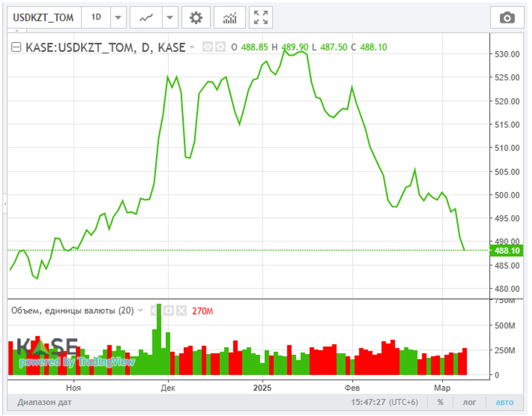
Task: Click the indicators icon in the toolbar
Action: [x=229, y=18]
